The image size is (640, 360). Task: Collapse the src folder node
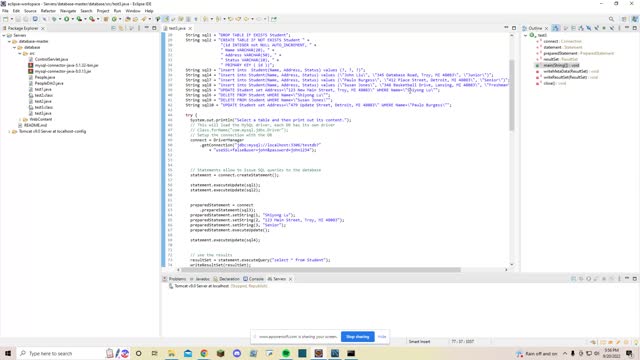click(x=20, y=53)
